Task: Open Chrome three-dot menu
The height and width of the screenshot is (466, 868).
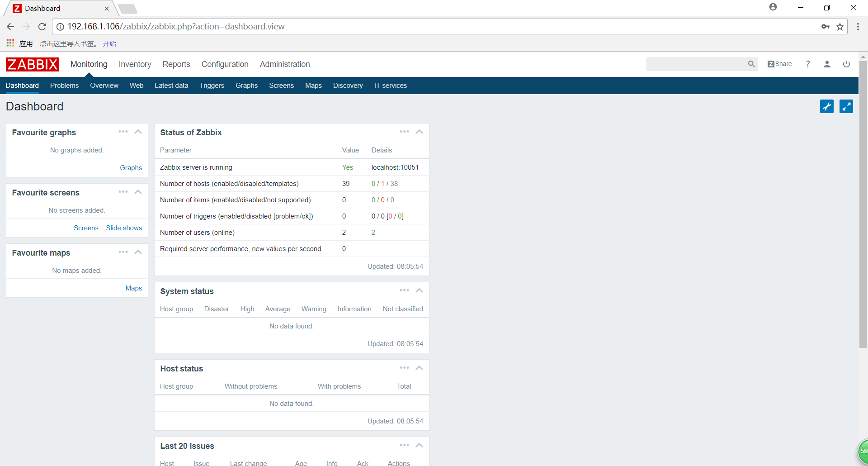Action: (858, 27)
